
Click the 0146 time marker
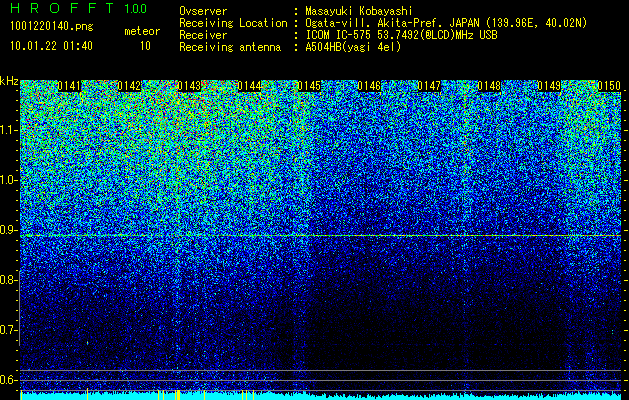click(369, 86)
